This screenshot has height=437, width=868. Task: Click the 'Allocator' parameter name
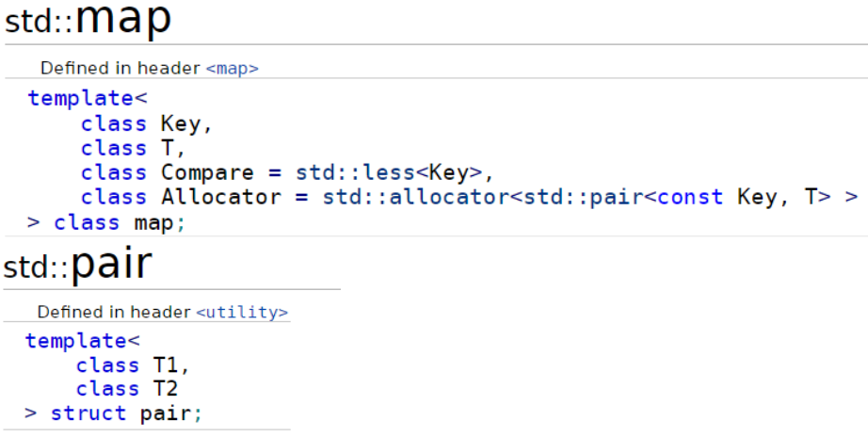pyautogui.click(x=221, y=197)
